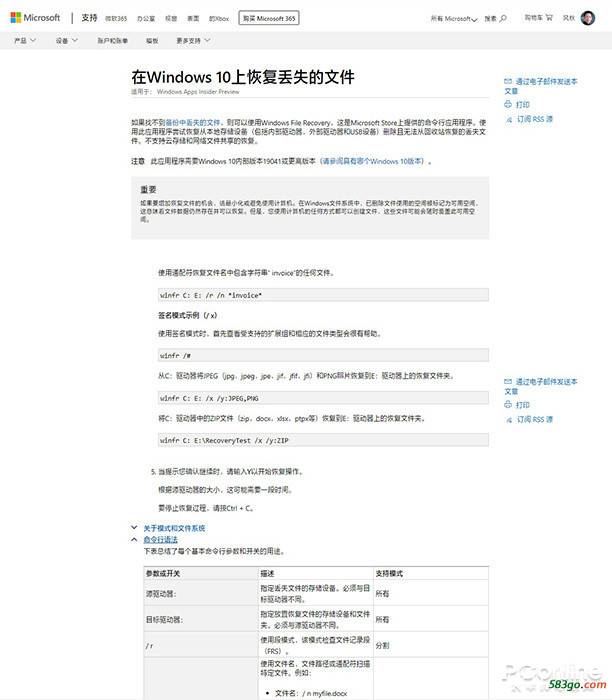Click the Windows Apps Insider Preview text
The width and height of the screenshot is (612, 700).
(198, 92)
